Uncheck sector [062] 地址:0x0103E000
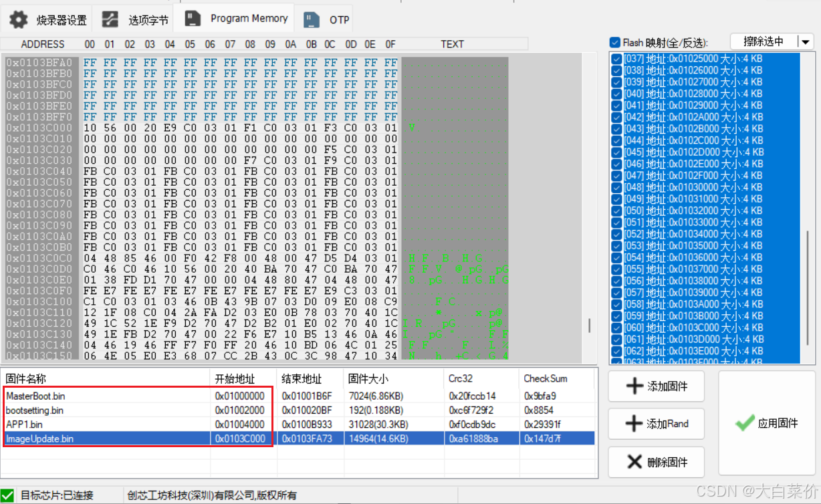 tap(616, 351)
